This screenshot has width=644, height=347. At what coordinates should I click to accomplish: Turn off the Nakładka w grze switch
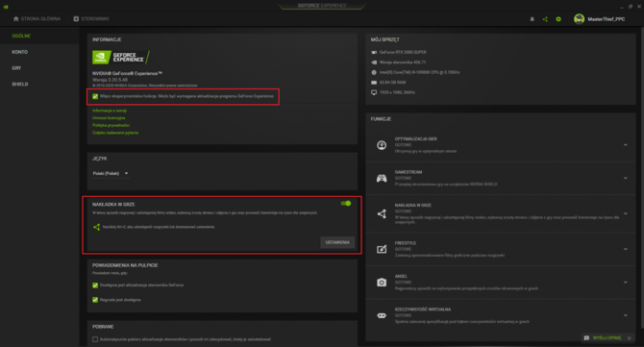point(346,203)
